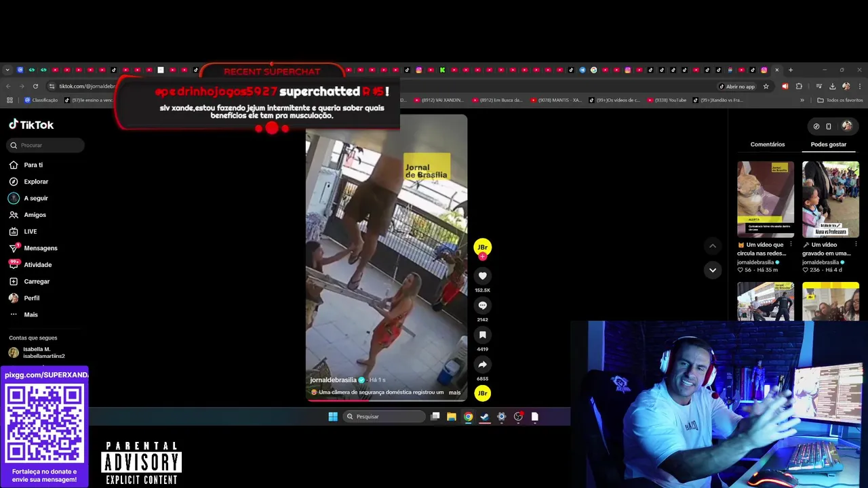Open the Para ti feed

26,165
